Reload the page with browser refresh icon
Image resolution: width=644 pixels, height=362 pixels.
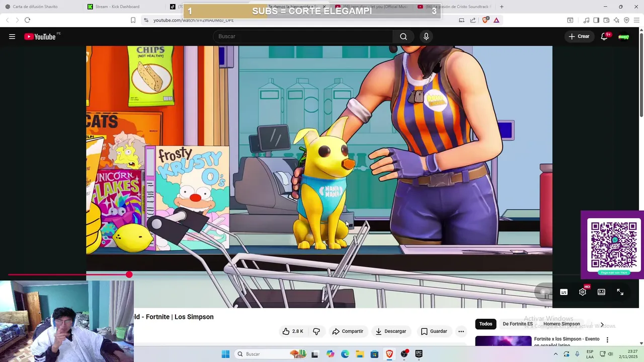click(x=27, y=20)
